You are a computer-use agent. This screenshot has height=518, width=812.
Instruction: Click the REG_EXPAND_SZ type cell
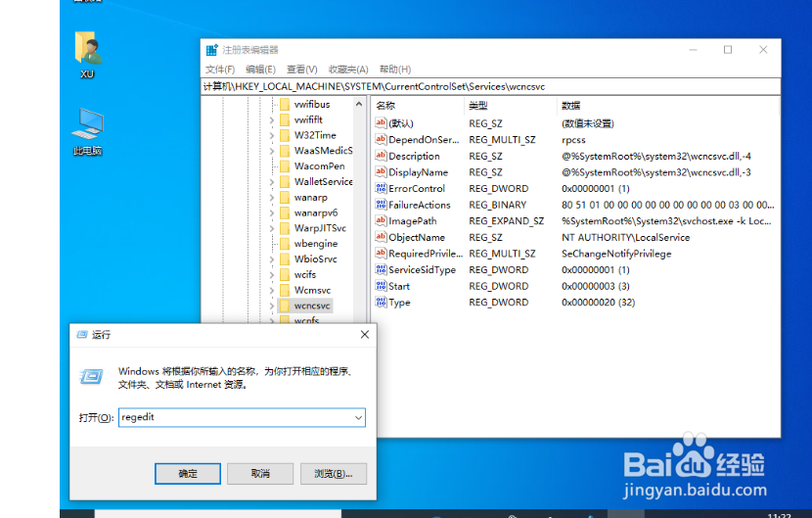tap(507, 221)
